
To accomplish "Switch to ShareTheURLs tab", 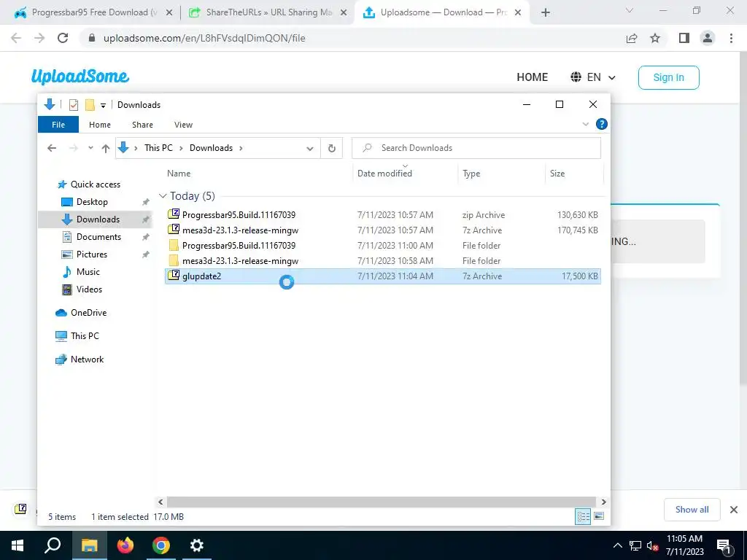I will coord(268,12).
